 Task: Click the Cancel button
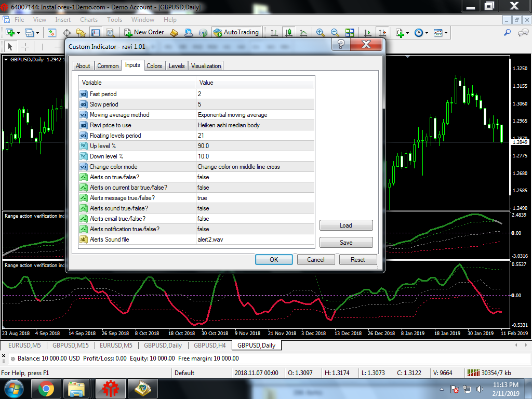(x=316, y=260)
